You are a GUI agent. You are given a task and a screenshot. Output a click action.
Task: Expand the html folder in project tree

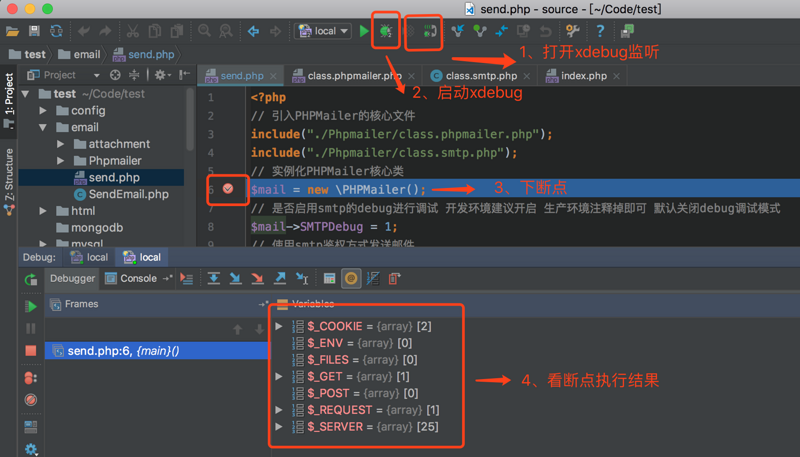44,211
